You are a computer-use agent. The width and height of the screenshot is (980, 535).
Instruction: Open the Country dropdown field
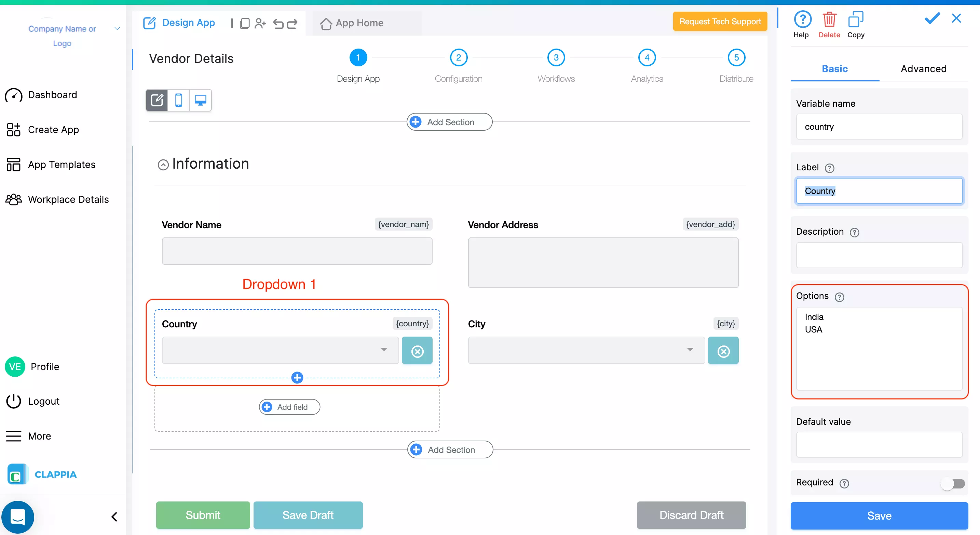pos(280,350)
